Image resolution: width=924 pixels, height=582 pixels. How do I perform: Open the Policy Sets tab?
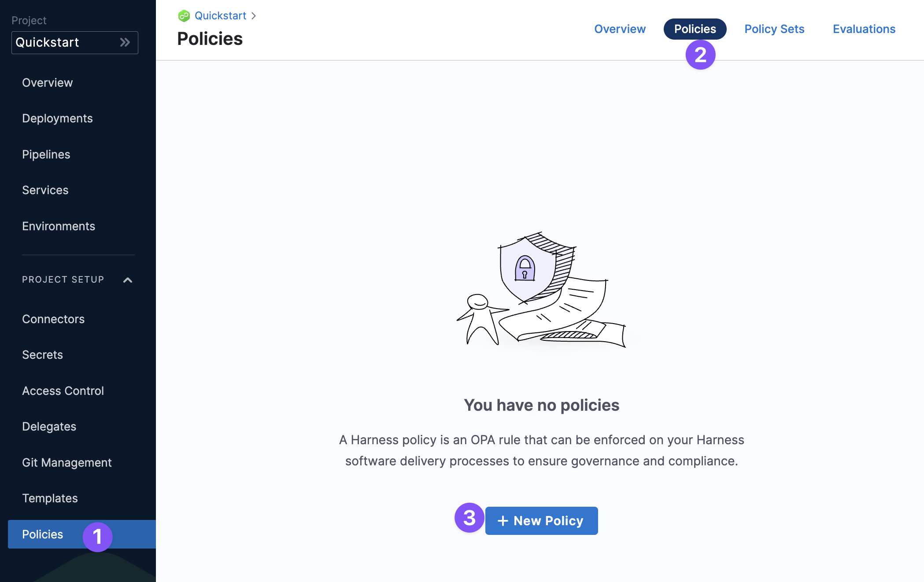(x=774, y=29)
